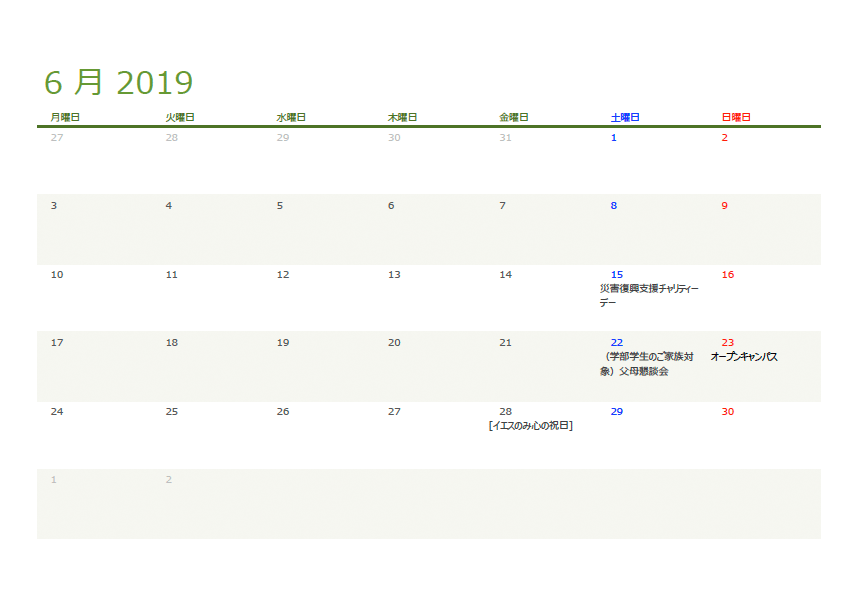Click the date 25
This screenshot has width=842, height=594.
pos(172,411)
